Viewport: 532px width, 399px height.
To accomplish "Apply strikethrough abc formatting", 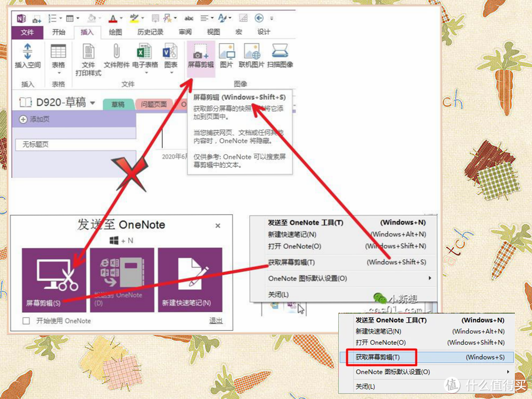I will 189,18.
